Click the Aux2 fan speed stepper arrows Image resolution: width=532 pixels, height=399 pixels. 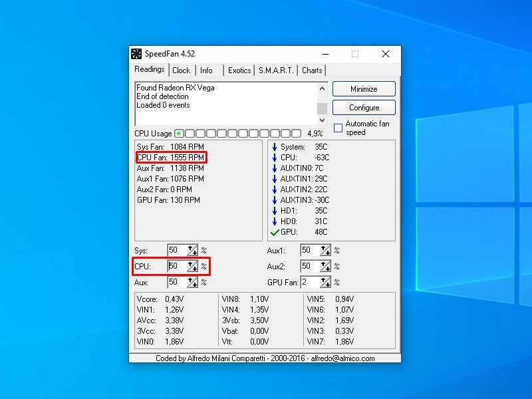[x=325, y=267]
